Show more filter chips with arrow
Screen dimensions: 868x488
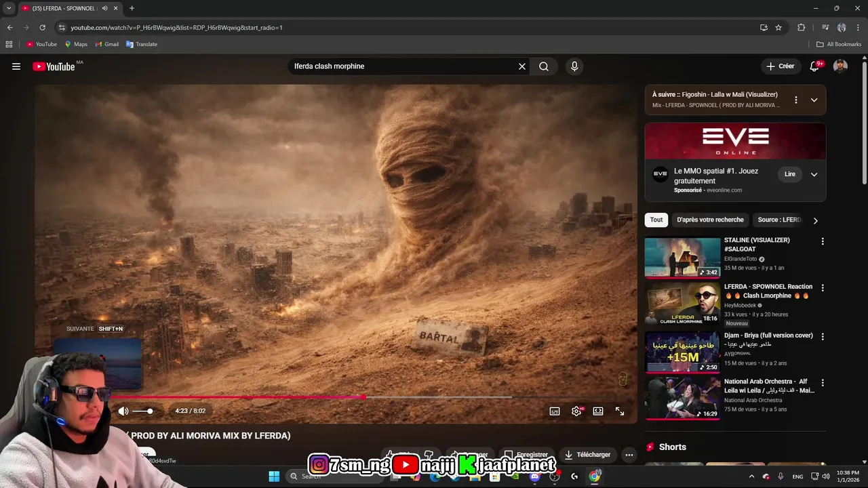pyautogui.click(x=815, y=220)
